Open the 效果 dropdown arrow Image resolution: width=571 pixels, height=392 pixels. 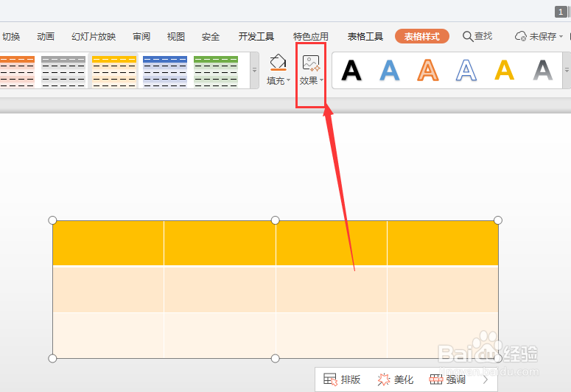[321, 80]
